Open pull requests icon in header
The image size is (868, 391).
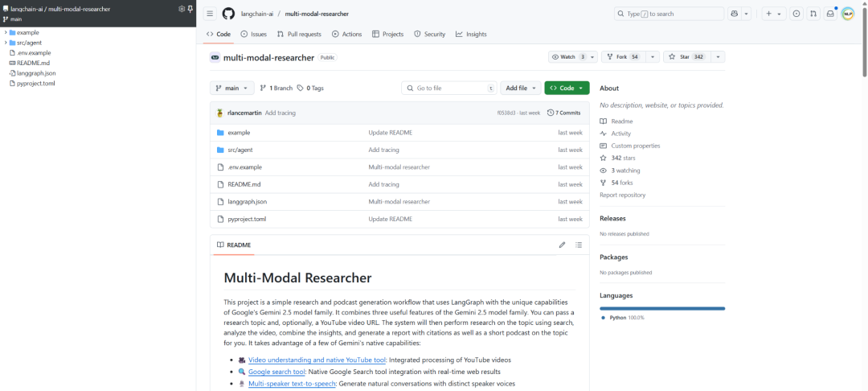coord(813,14)
